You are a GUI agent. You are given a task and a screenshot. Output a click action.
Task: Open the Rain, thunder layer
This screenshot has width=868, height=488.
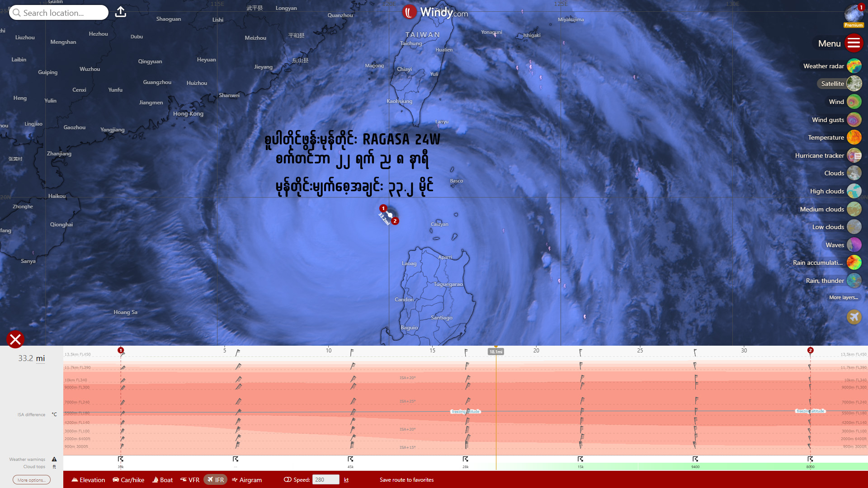[x=854, y=281]
